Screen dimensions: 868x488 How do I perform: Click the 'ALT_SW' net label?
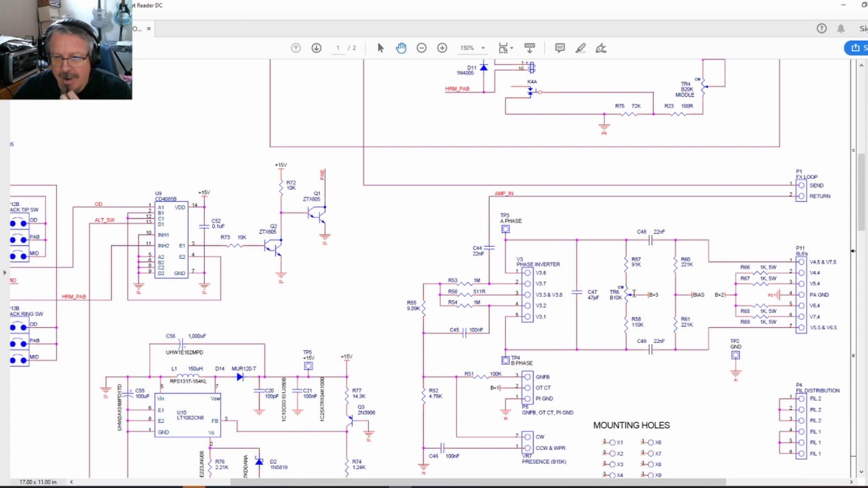(104, 220)
